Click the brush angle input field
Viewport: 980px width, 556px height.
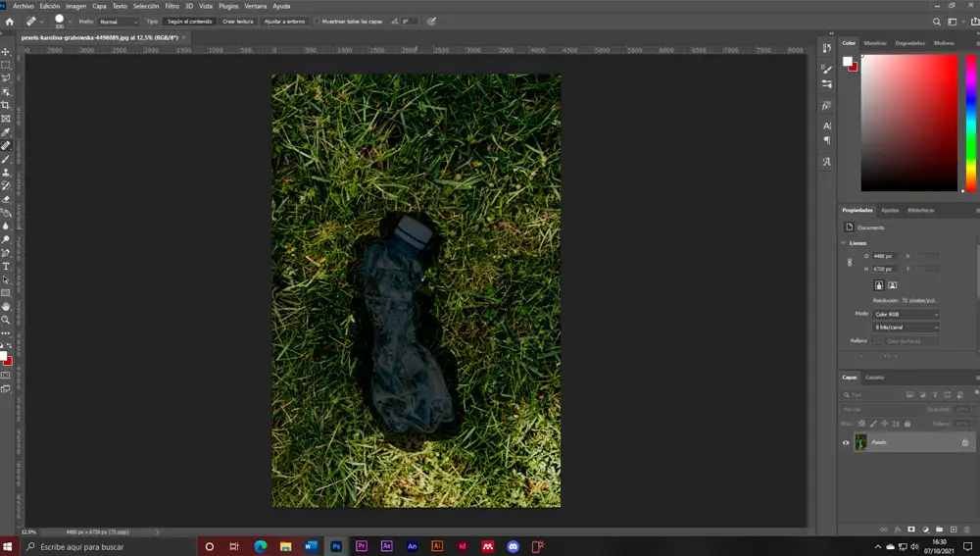click(408, 22)
